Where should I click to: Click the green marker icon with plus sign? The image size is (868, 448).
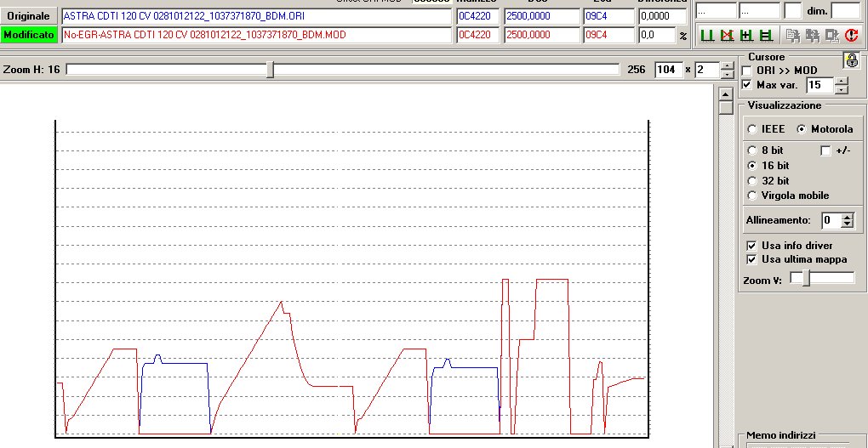[745, 36]
